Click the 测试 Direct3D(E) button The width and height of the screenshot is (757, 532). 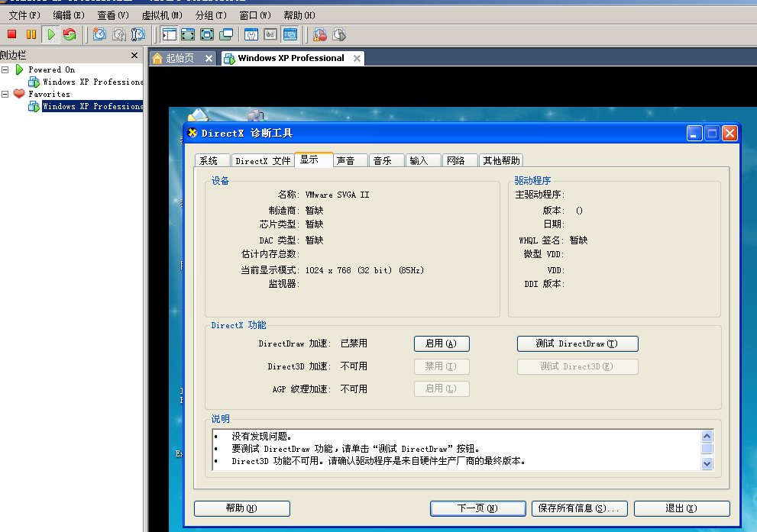pyautogui.click(x=577, y=366)
